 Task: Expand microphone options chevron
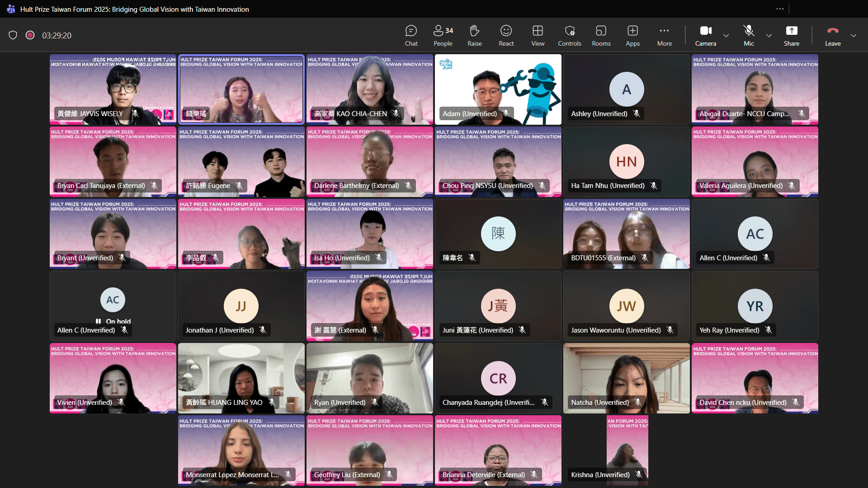point(769,36)
